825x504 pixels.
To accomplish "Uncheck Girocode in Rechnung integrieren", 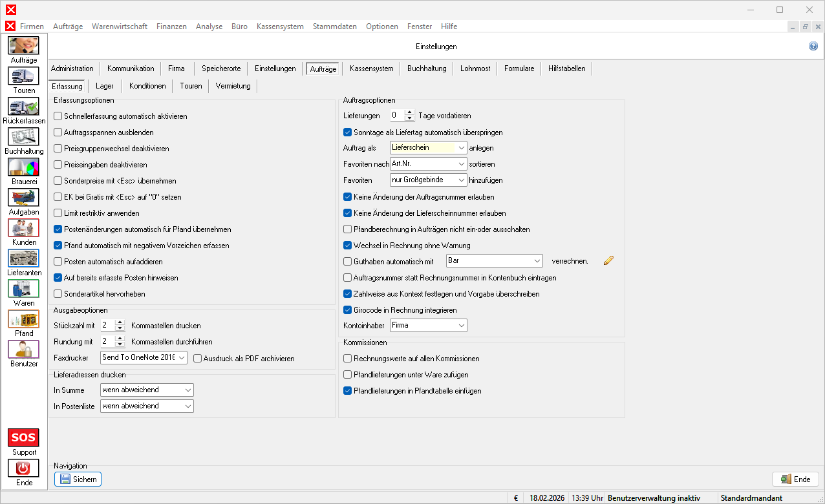I will 348,310.
